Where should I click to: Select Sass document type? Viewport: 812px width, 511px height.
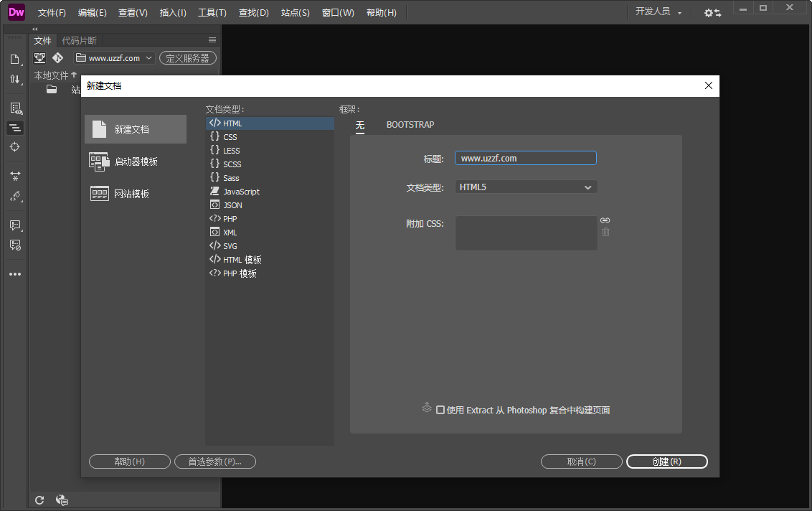click(x=270, y=178)
